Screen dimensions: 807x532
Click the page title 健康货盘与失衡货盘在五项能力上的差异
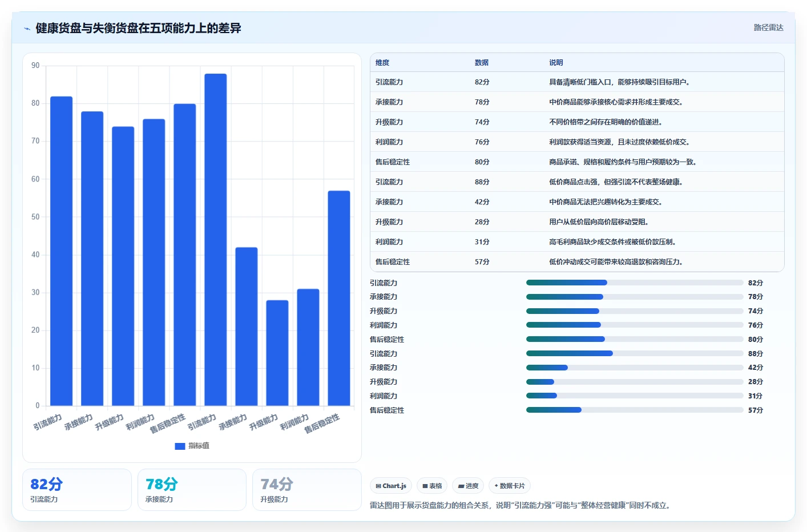tap(138, 29)
